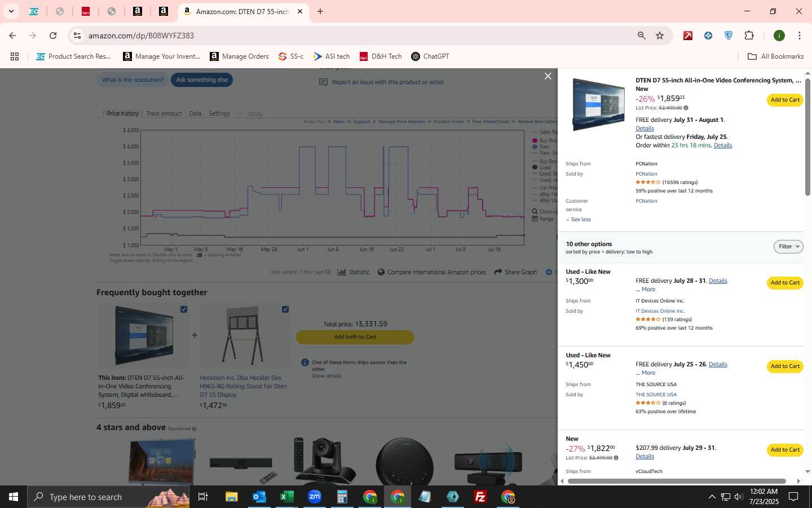Open the Extensions puzzle icon
Viewport: 812px width, 508px height.
click(x=749, y=36)
